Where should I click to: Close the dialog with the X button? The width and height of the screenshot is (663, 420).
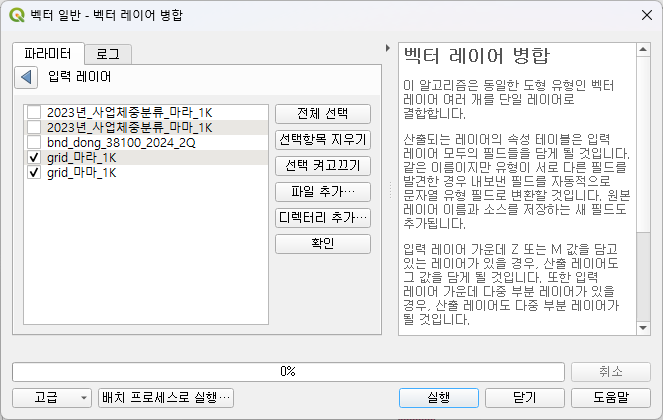pos(647,15)
